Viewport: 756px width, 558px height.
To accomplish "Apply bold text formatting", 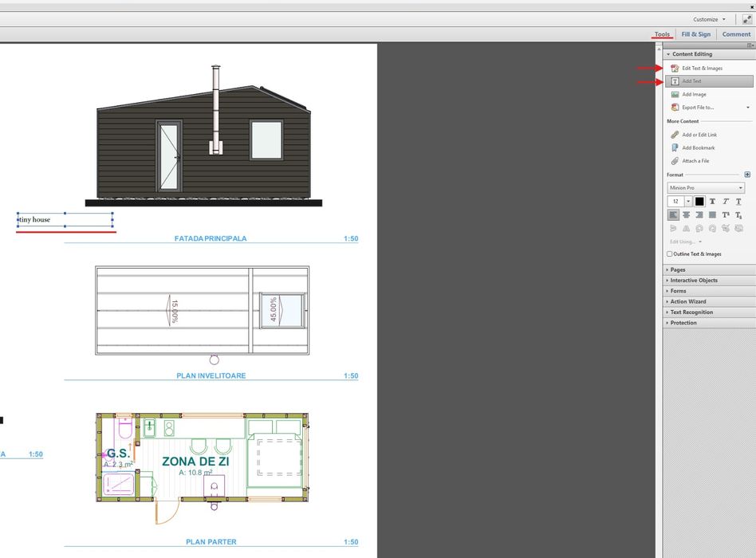I will click(713, 202).
